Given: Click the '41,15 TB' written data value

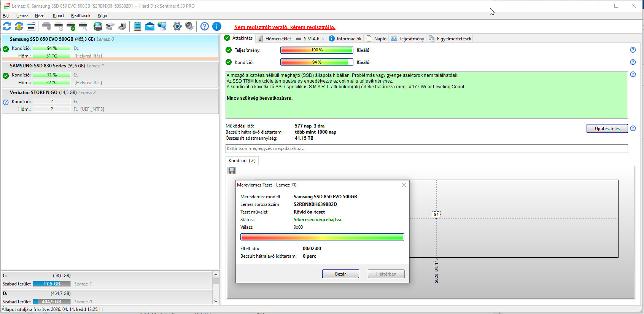Looking at the screenshot, I should click(x=304, y=138).
